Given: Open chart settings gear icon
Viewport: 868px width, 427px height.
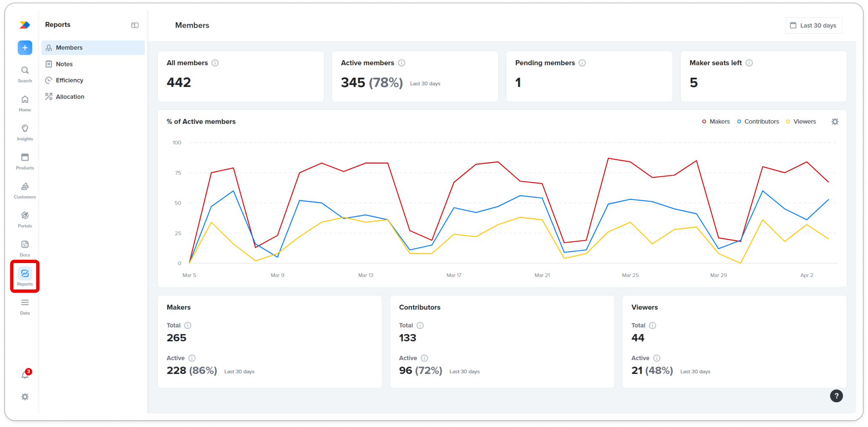Looking at the screenshot, I should pos(835,121).
